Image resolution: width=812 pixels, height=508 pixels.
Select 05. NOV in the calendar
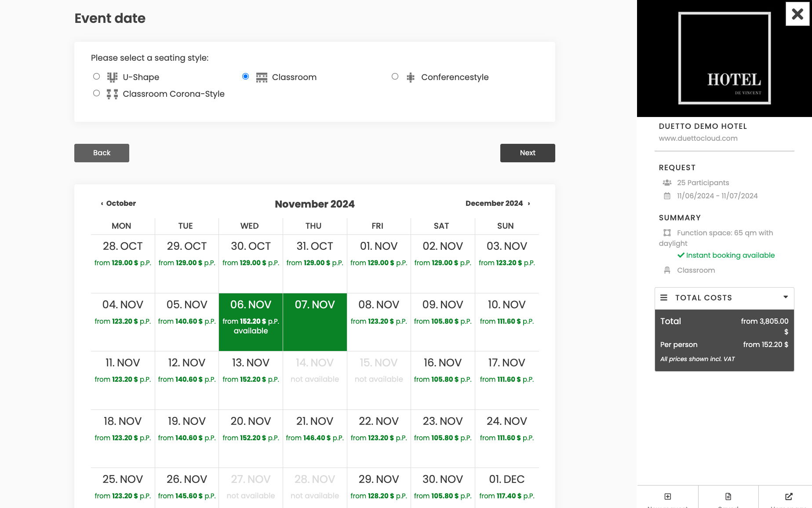pos(186,322)
